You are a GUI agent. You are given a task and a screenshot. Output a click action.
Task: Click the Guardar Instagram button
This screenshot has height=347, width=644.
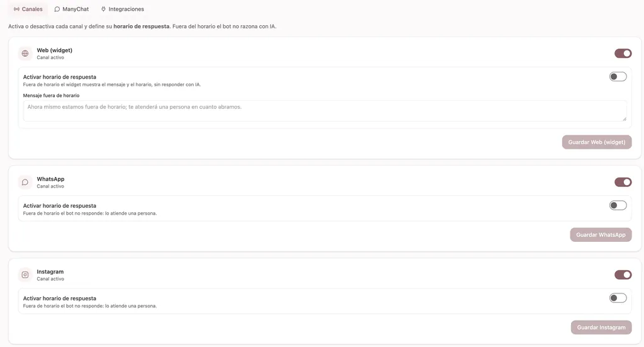[x=601, y=327]
